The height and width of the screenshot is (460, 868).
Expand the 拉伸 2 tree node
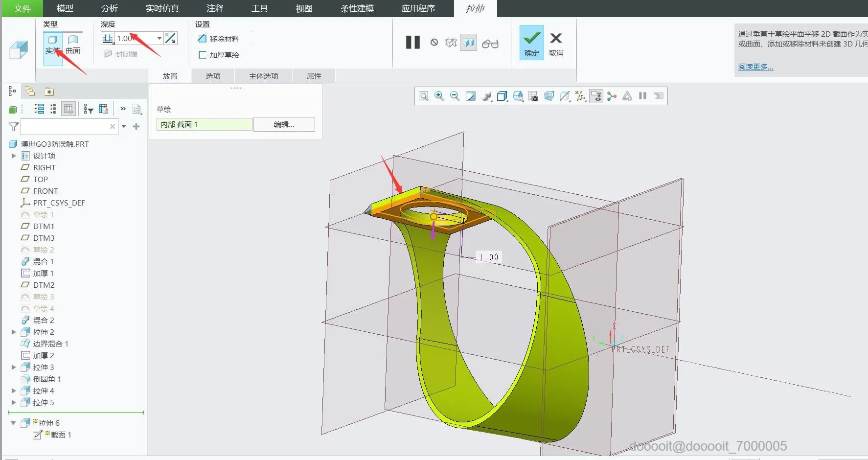14,332
